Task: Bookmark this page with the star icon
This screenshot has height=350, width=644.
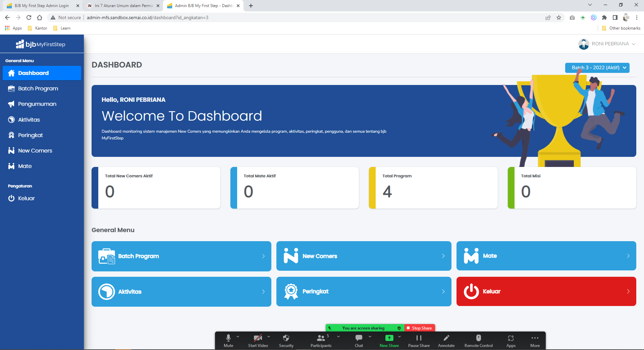Action: [559, 17]
